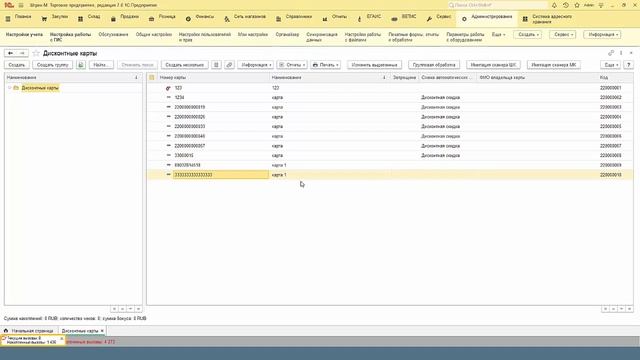640x360 pixels.
Task: Switch to Начальная страница tab
Action: (29, 331)
